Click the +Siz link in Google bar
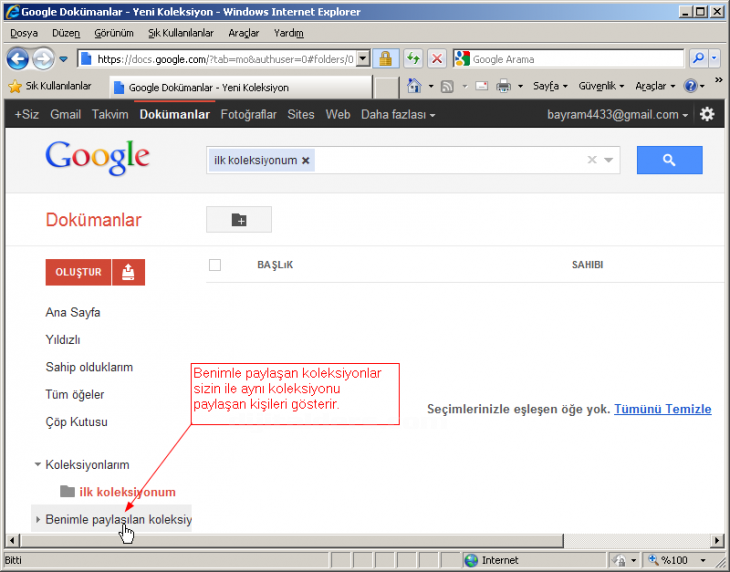The height and width of the screenshot is (572, 730). tap(27, 114)
